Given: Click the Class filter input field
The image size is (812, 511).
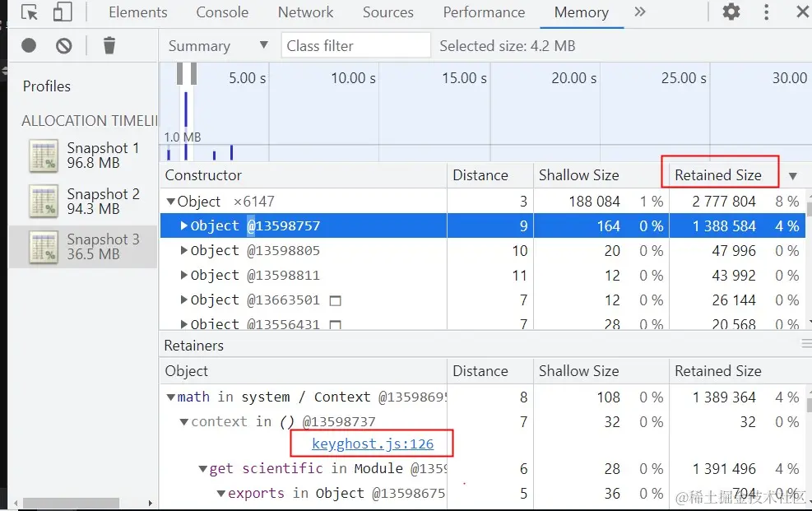Looking at the screenshot, I should tap(355, 45).
